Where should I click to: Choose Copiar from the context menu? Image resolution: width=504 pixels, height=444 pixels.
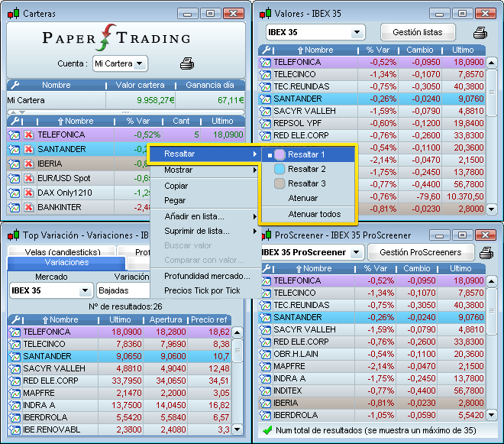(205, 186)
